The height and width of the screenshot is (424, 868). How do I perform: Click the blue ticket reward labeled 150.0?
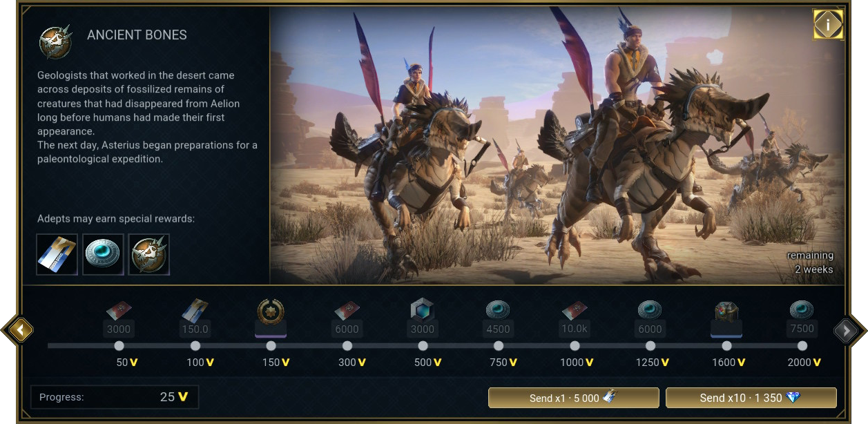click(x=195, y=318)
